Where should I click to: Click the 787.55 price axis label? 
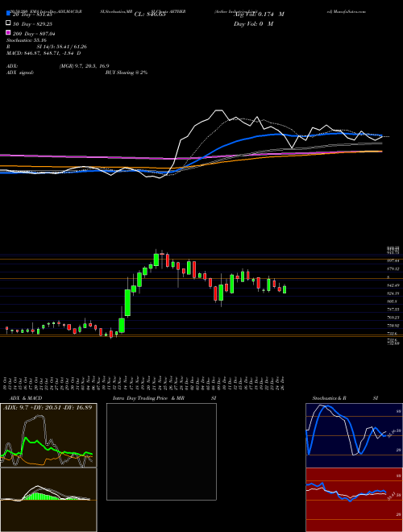tap(393, 310)
